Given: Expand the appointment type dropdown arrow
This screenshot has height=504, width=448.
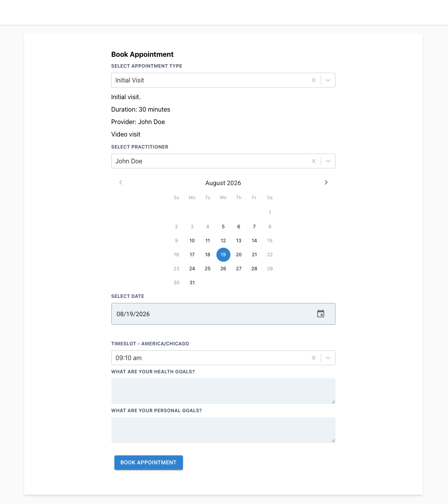Looking at the screenshot, I should click(328, 80).
